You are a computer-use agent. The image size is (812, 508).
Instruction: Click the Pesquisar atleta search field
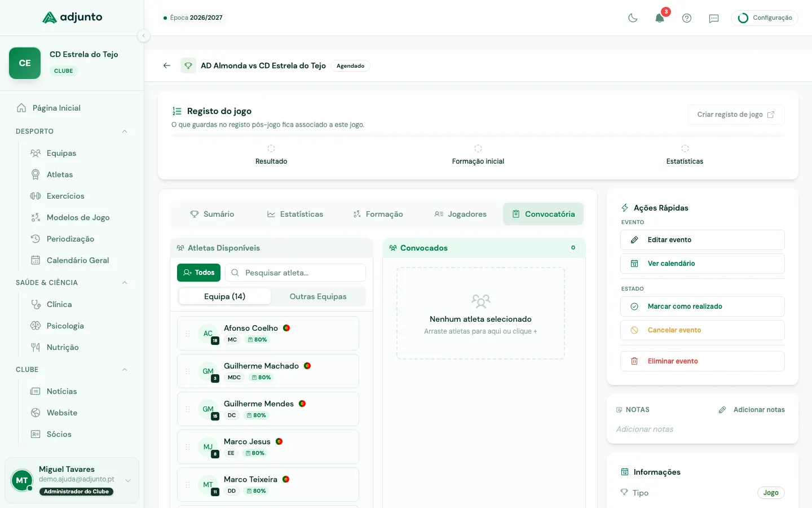[x=295, y=273]
